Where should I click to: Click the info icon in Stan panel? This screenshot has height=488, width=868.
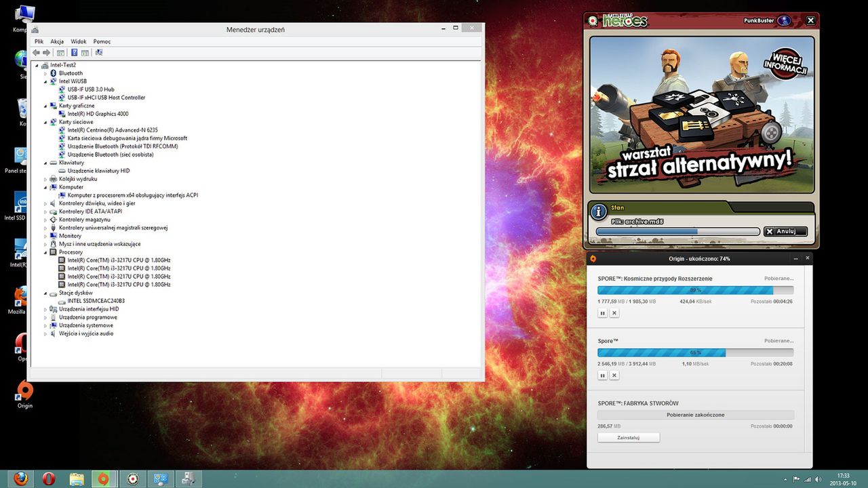coord(598,212)
